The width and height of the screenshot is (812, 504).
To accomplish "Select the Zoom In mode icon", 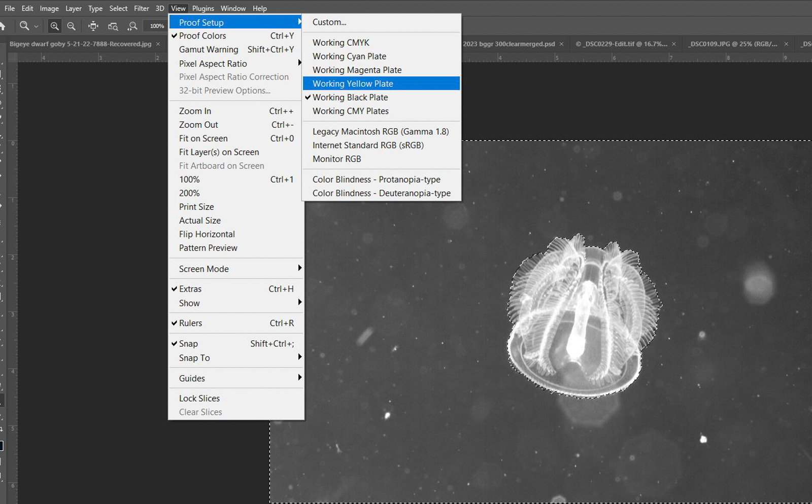I will (54, 26).
